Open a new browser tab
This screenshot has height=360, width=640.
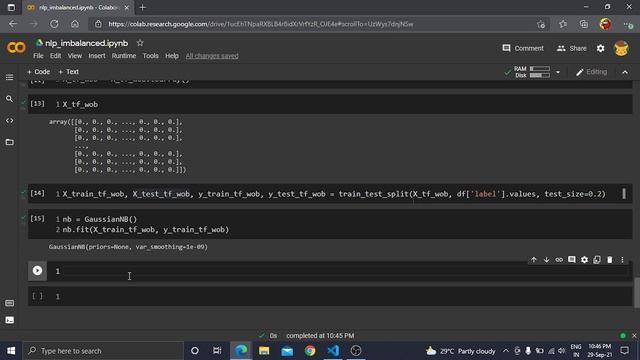(x=142, y=7)
